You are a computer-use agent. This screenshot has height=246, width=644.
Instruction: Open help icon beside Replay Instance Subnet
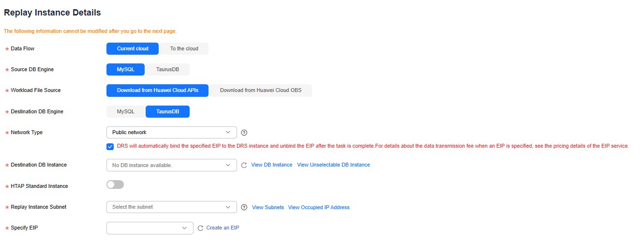tap(244, 207)
